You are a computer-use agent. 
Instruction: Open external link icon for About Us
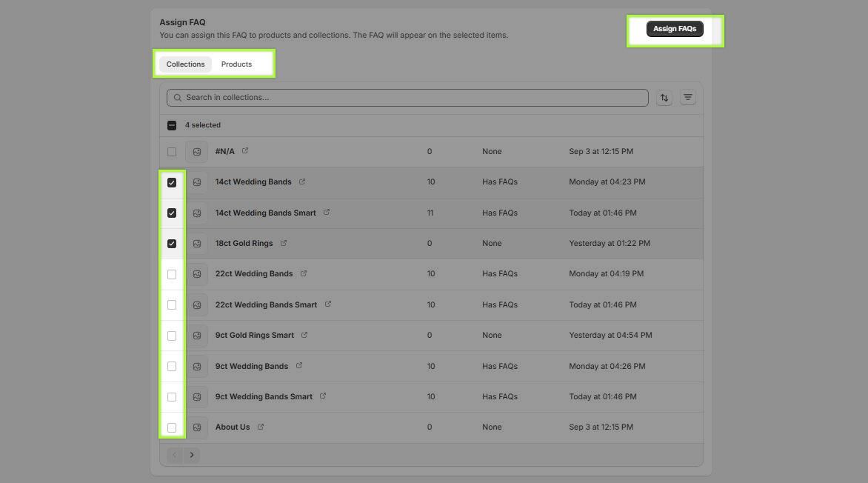[x=261, y=427]
